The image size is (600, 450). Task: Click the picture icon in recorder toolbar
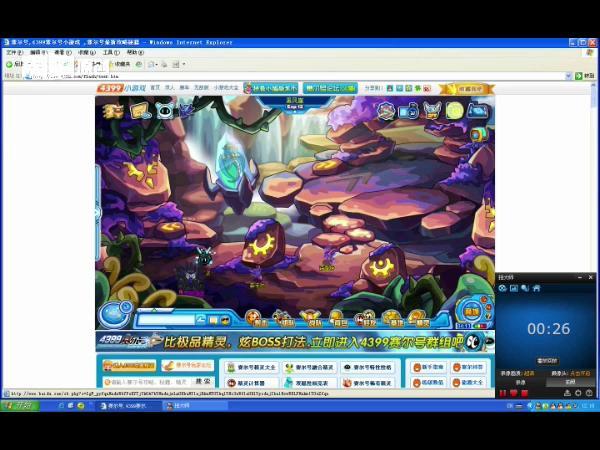(x=514, y=288)
